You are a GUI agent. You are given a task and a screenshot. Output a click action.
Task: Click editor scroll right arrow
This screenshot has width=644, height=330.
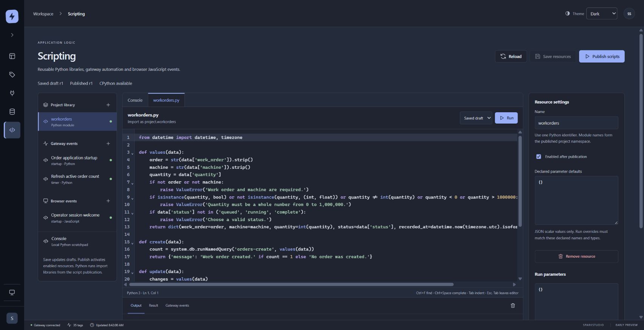coord(514,284)
